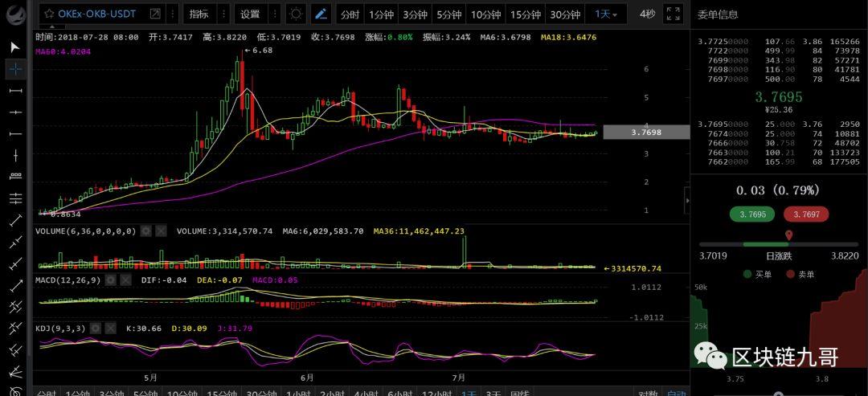Select the 3.7725 ask order row
868x396 pixels.
pyautogui.click(x=778, y=42)
